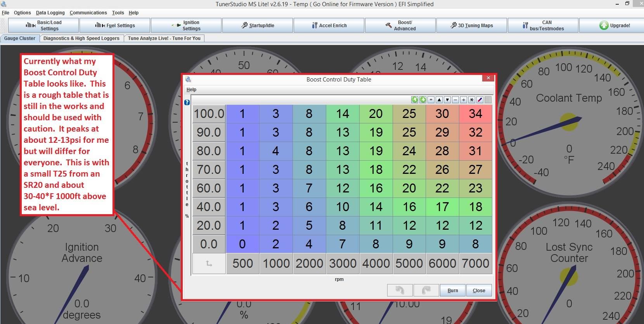Click the interpolate red-blue pen tool
This screenshot has height=324, width=644.
tap(480, 100)
